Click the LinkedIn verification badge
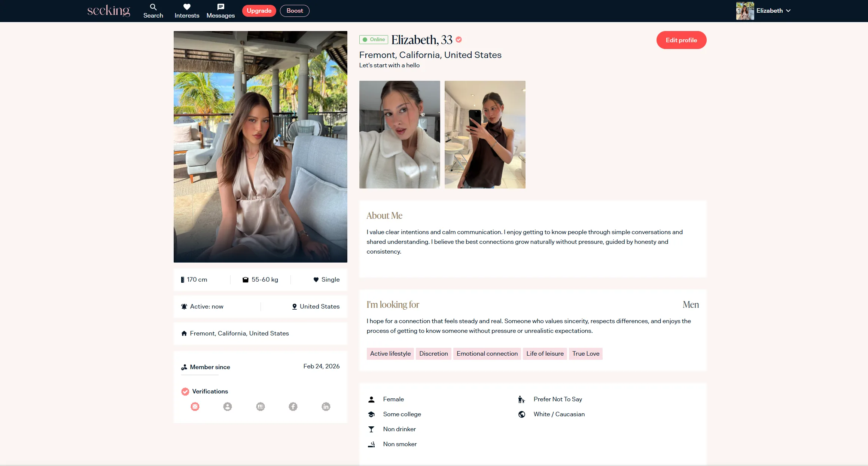The height and width of the screenshot is (466, 868). pos(326,407)
